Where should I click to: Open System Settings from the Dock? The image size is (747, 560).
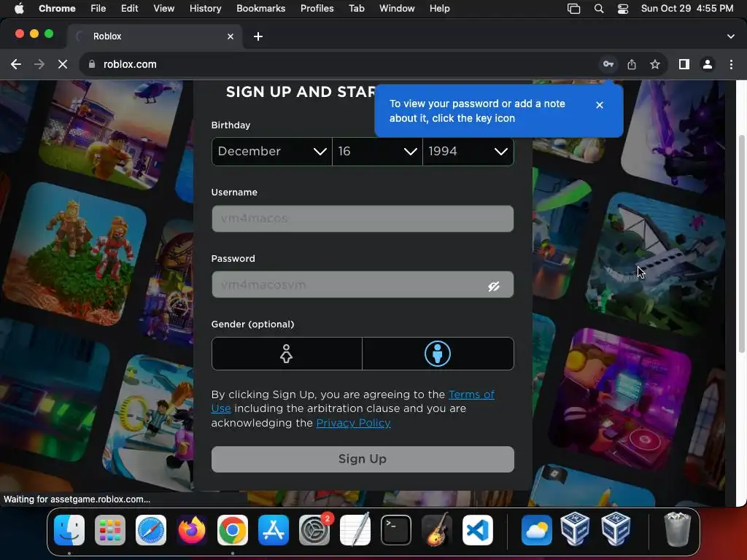(x=314, y=530)
